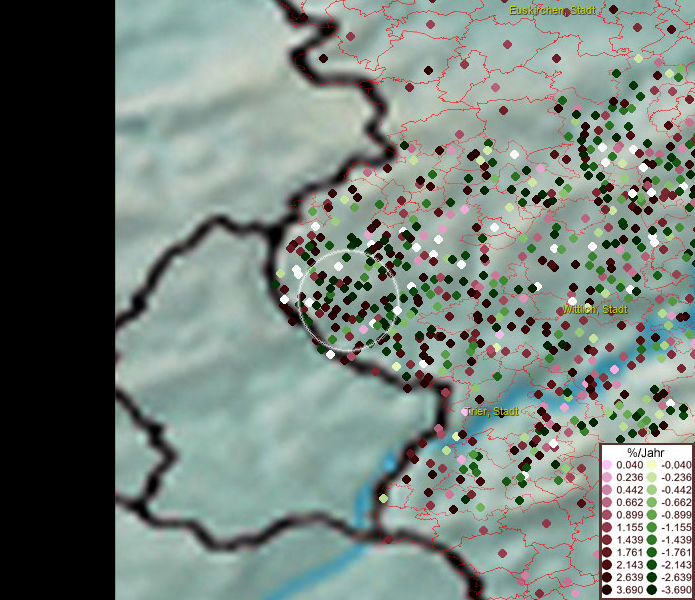
Task: Click the "%/Jahr" legend title
Action: tap(646, 453)
